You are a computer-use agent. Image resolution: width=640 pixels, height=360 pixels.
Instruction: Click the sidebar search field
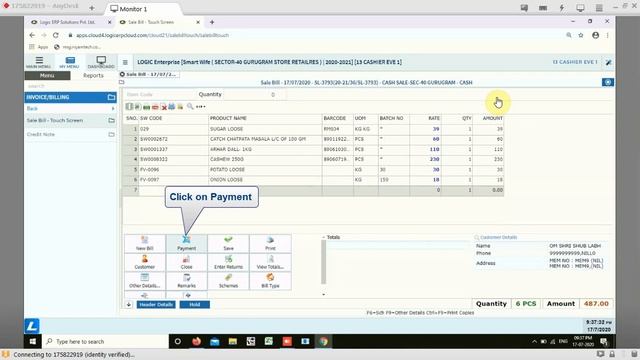pyautogui.click(x=70, y=86)
